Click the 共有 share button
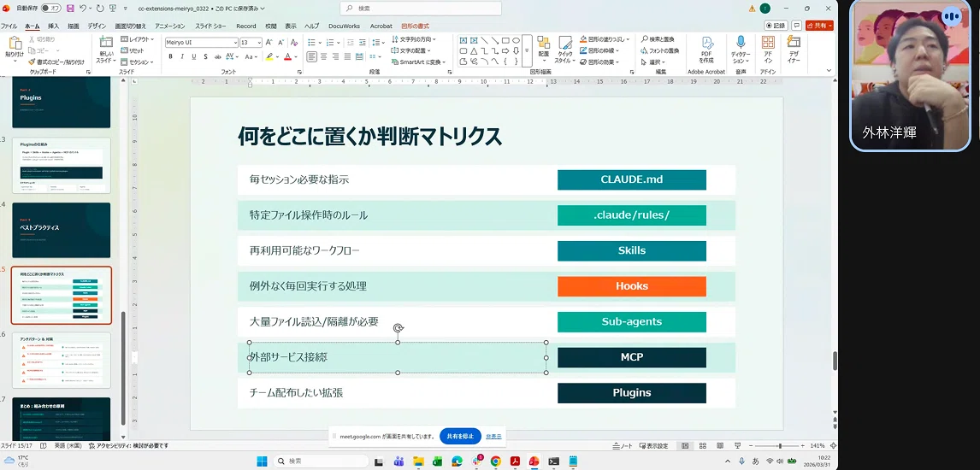Screen dimensions: 980x470 (x=818, y=26)
